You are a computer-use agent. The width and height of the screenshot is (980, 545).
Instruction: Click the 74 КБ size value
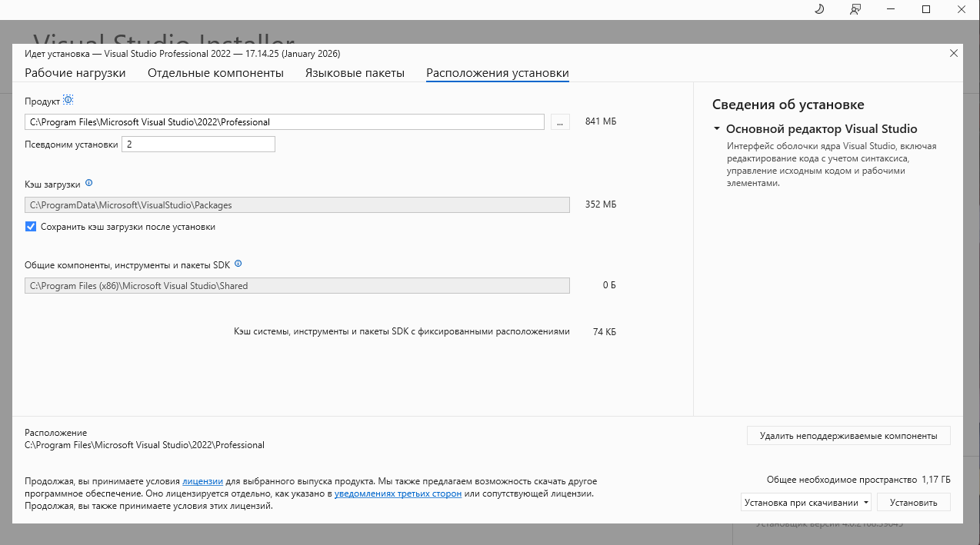coord(605,332)
